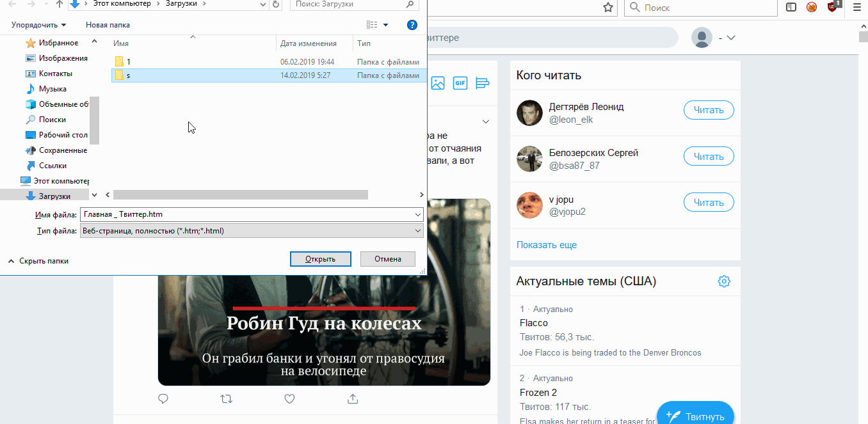868x424 pixels.
Task: Expand Twitter account menu chevron
Action: coord(731,38)
